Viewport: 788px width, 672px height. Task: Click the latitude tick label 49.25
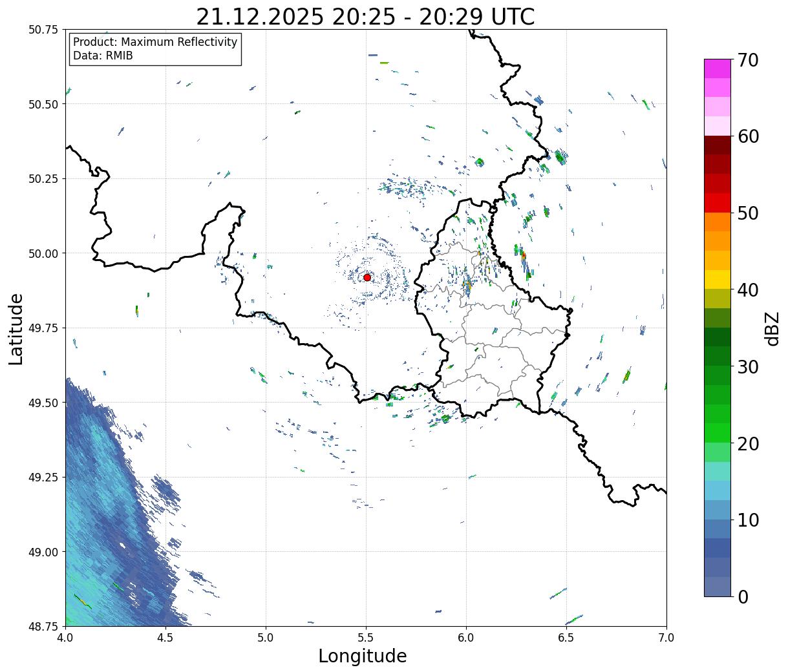point(44,478)
